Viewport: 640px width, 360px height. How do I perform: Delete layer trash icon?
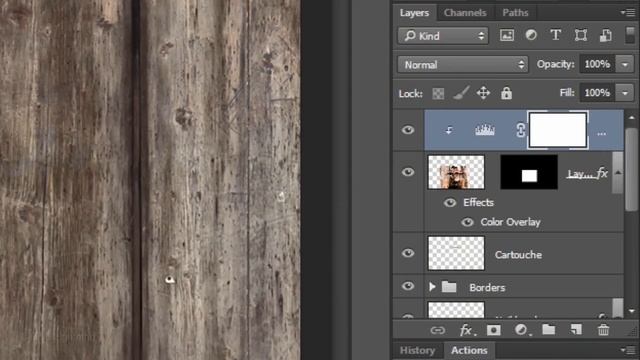pos(603,330)
